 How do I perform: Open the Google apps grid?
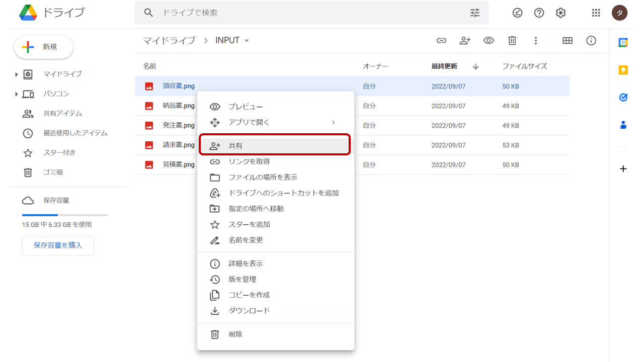[596, 13]
